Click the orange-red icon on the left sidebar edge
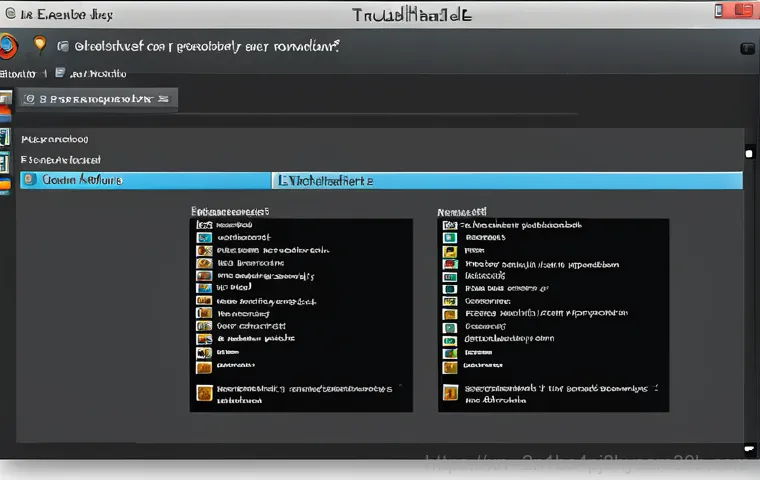The width and height of the screenshot is (760, 480). pos(5,183)
